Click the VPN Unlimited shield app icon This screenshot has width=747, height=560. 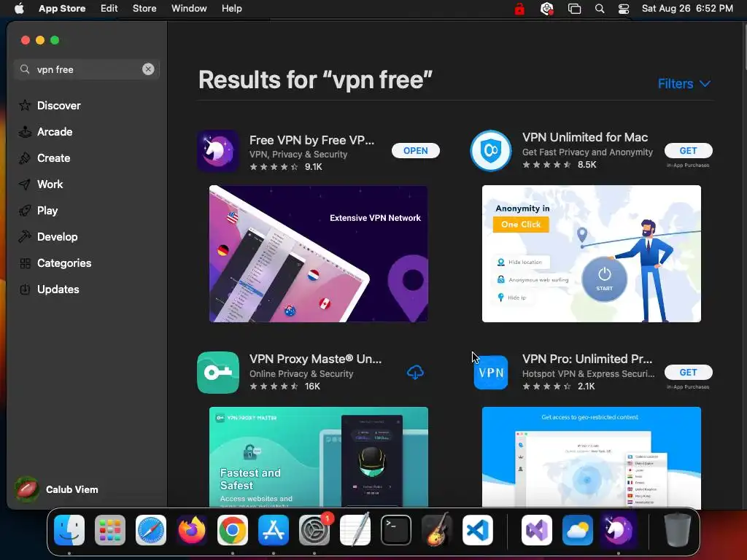point(491,150)
